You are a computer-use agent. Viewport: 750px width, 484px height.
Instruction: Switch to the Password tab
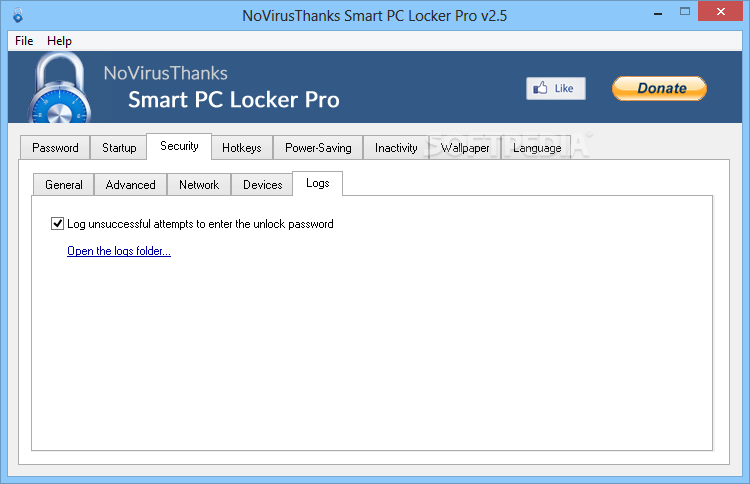click(55, 148)
